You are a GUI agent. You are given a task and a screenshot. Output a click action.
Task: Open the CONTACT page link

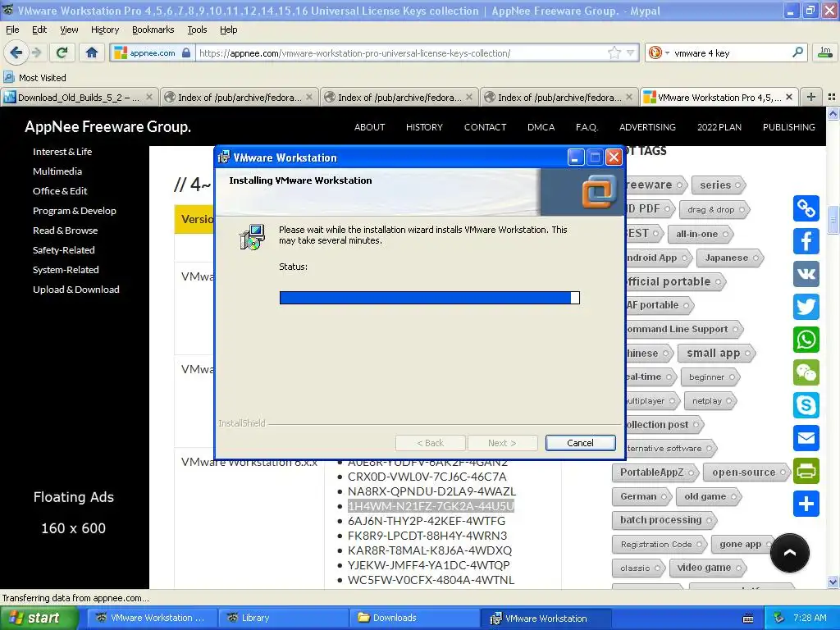pyautogui.click(x=485, y=127)
